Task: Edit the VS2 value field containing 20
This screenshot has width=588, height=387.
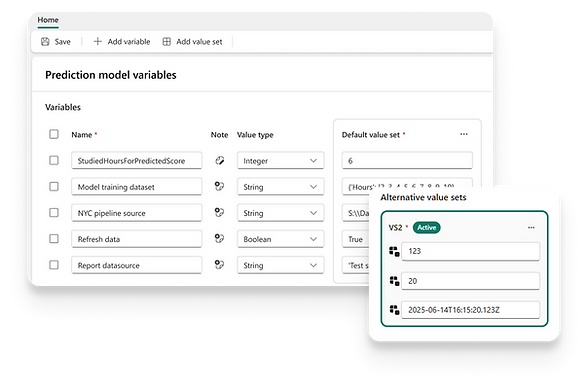Action: [x=471, y=281]
